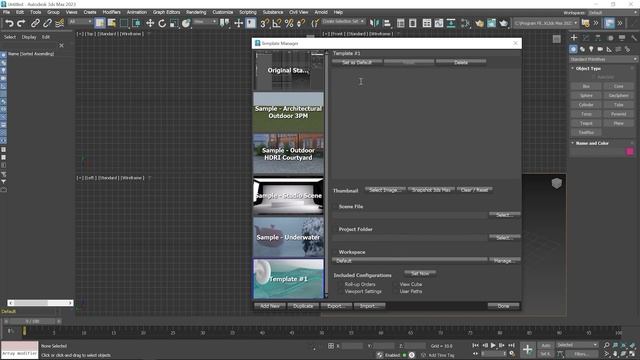
Task: Toggle the Percent Snap icon
Action: pyautogui.click(x=289, y=23)
